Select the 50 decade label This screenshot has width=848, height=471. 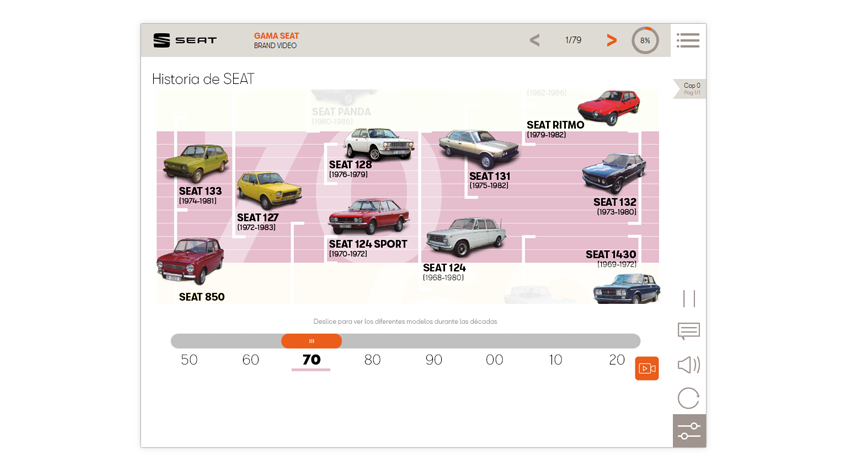point(189,360)
